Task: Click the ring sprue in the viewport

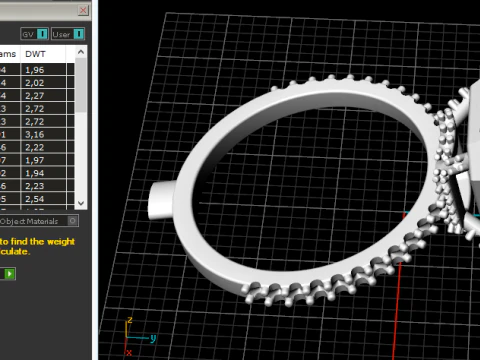Action: coord(162,200)
